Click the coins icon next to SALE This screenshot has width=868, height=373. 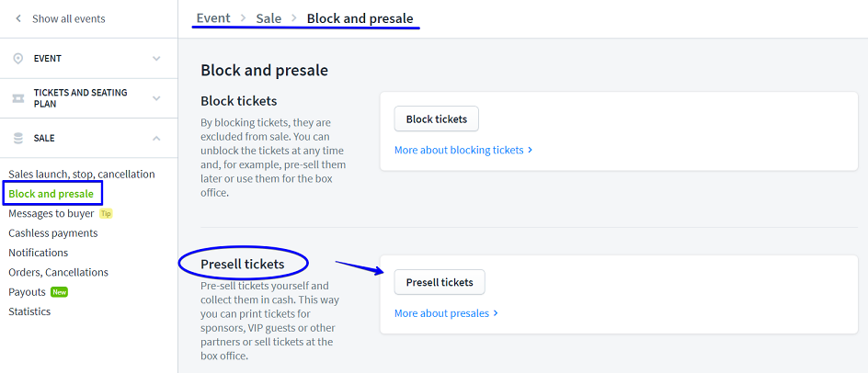[18, 138]
